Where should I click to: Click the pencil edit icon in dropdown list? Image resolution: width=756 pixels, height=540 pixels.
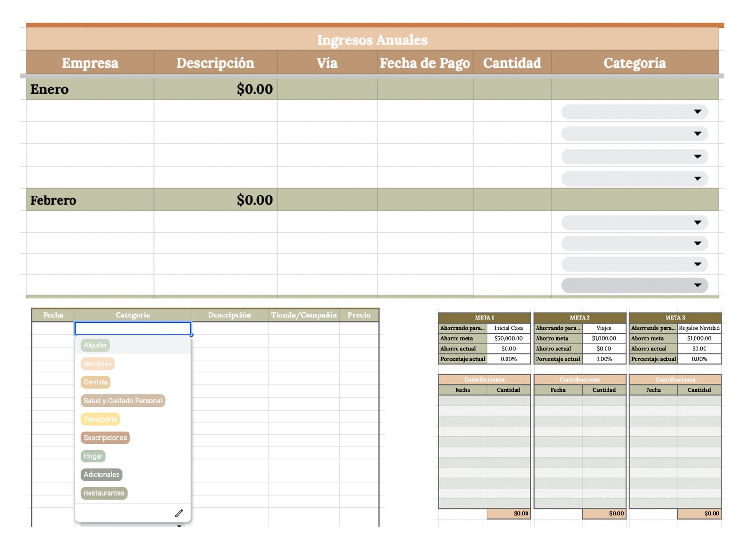pyautogui.click(x=179, y=513)
